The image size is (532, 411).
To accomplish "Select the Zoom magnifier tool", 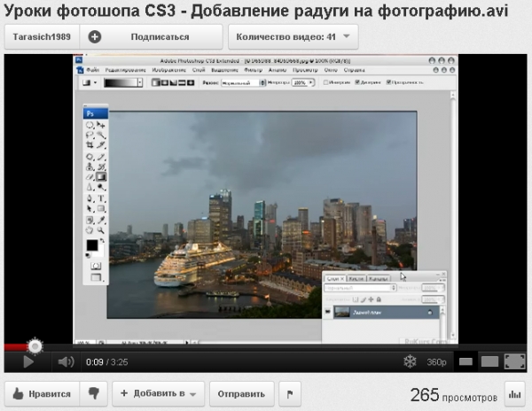I will pyautogui.click(x=101, y=230).
